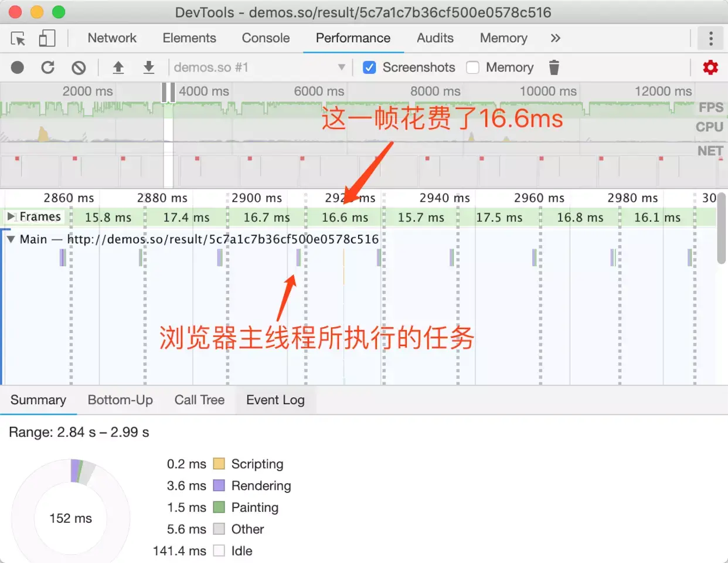The image size is (728, 563).
Task: Load a profile with the upload arrow
Action: click(x=118, y=67)
